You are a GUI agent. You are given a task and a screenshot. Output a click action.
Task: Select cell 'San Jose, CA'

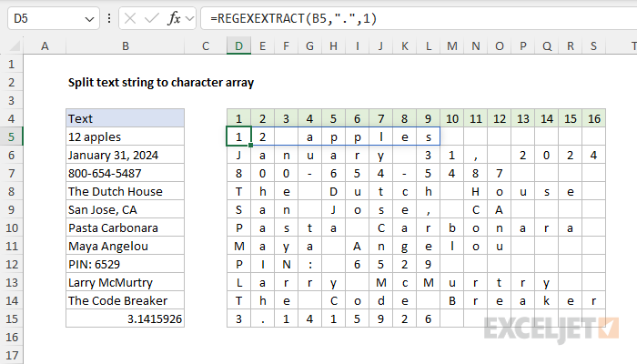(x=126, y=209)
